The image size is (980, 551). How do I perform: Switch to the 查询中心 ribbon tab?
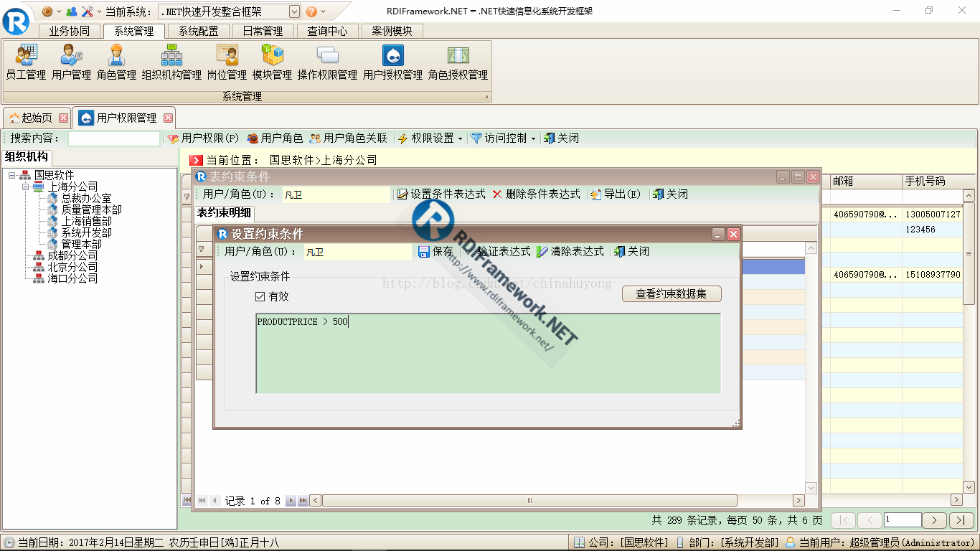[327, 31]
